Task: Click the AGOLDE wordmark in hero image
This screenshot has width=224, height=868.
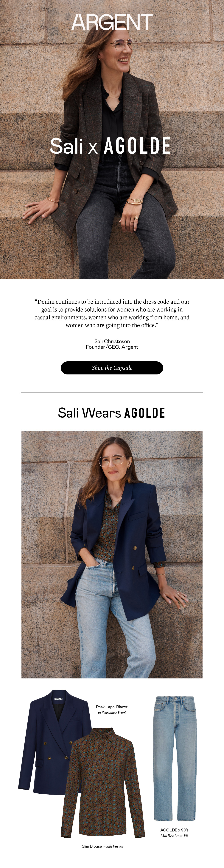Action: tap(137, 146)
